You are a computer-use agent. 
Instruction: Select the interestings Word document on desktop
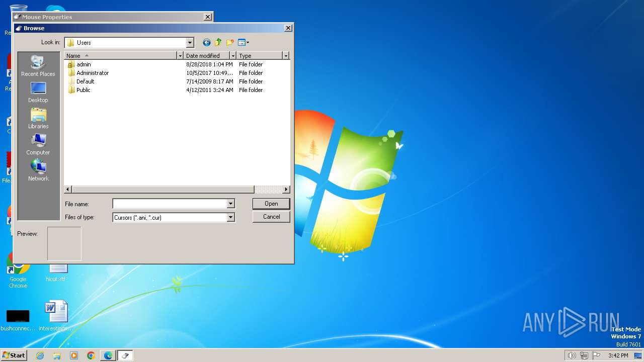click(56, 316)
